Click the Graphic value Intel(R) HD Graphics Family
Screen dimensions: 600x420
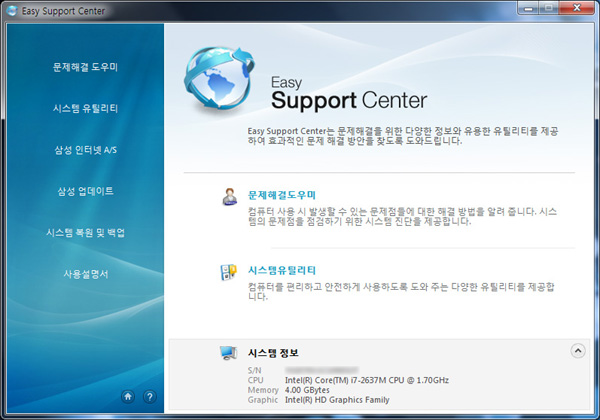(x=337, y=400)
